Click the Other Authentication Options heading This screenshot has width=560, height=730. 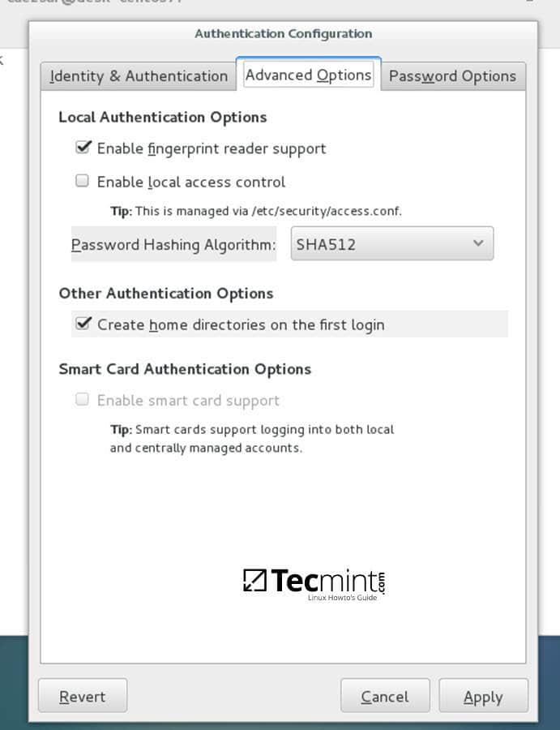[x=165, y=293]
